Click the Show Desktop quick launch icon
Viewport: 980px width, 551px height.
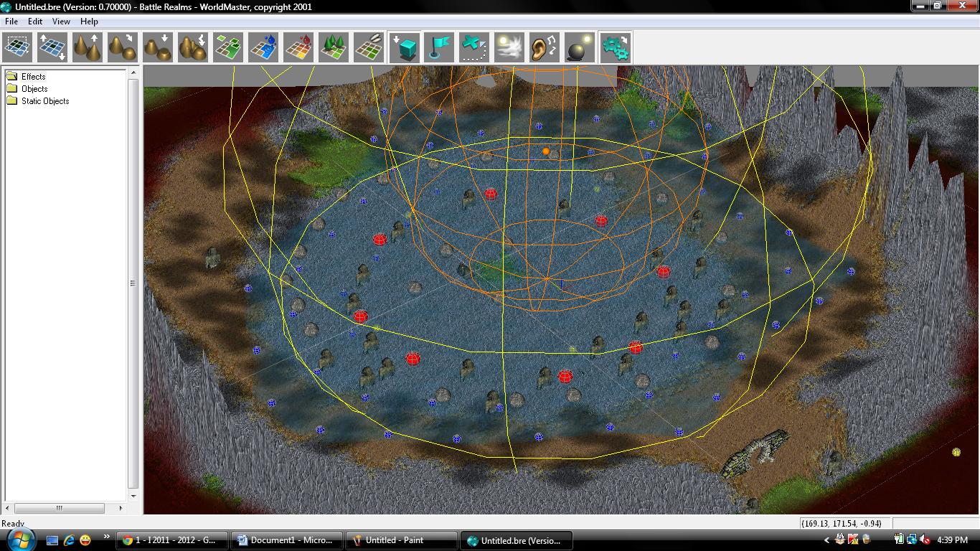click(52, 540)
